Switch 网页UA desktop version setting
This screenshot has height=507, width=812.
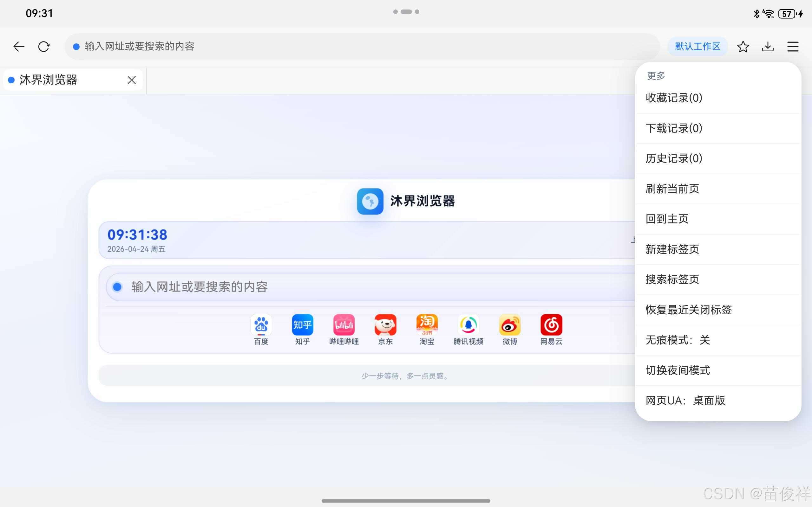pos(685,400)
